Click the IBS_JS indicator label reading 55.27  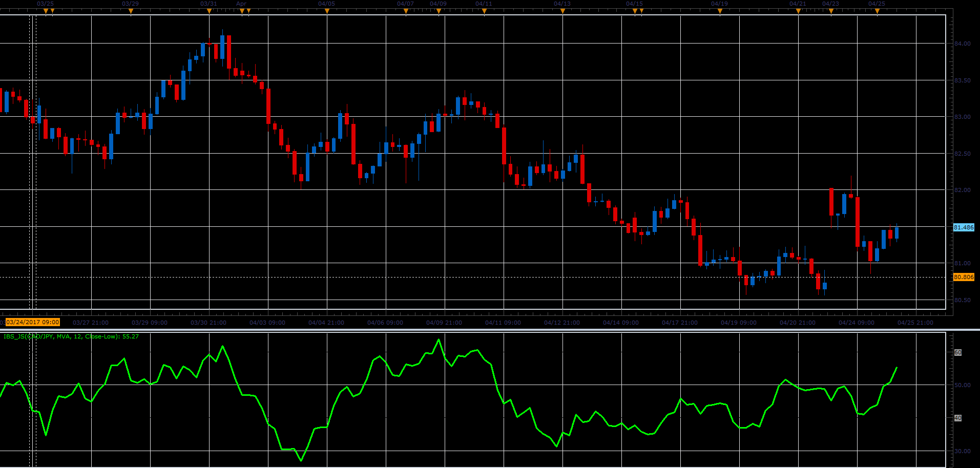point(71,336)
